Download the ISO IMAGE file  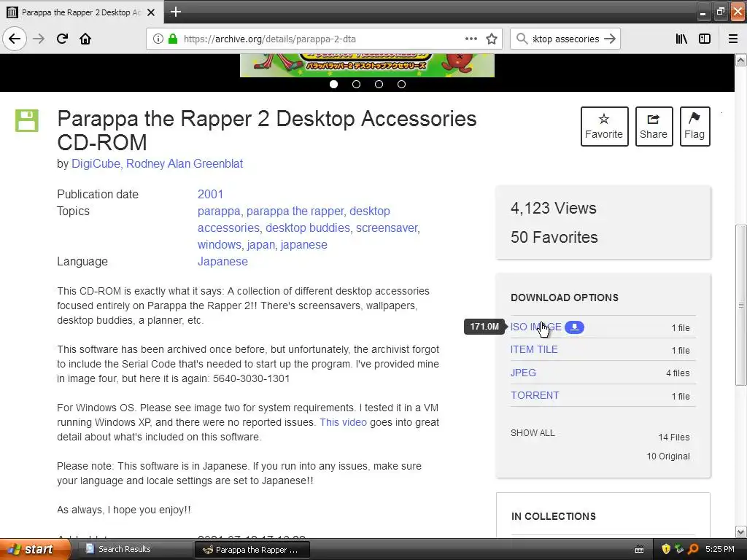pos(536,327)
